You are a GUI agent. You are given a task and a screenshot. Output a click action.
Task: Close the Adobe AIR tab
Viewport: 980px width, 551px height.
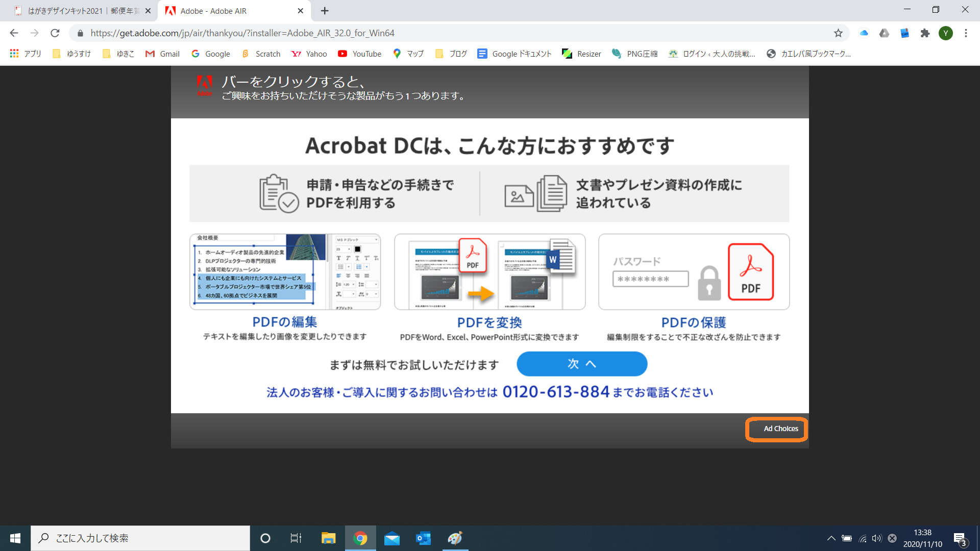(x=300, y=11)
